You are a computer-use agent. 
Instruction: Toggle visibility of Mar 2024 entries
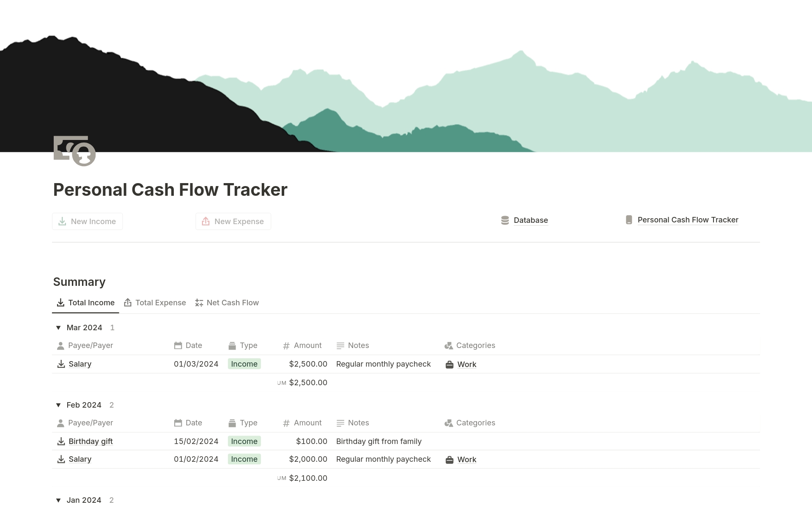[x=58, y=327]
